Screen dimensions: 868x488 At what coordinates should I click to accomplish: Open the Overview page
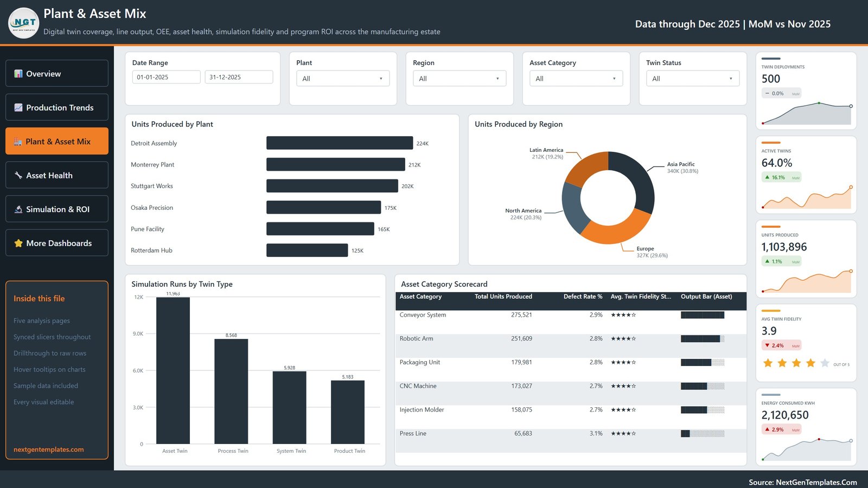point(57,73)
